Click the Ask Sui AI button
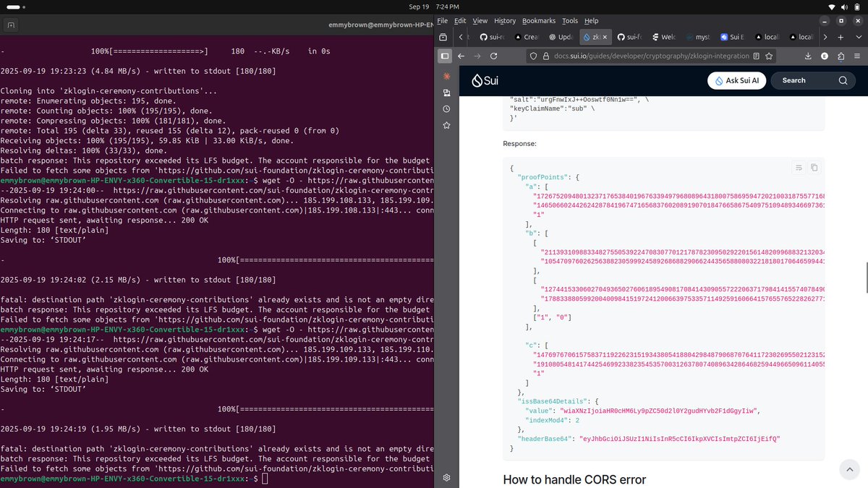The width and height of the screenshot is (868, 488). pyautogui.click(x=736, y=80)
